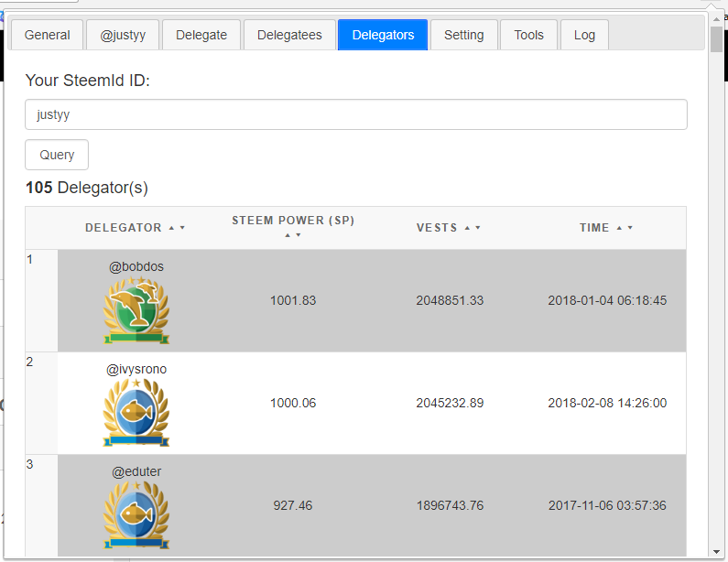The image size is (728, 562).
Task: Sort Time column descending arrow
Action: pyautogui.click(x=630, y=228)
